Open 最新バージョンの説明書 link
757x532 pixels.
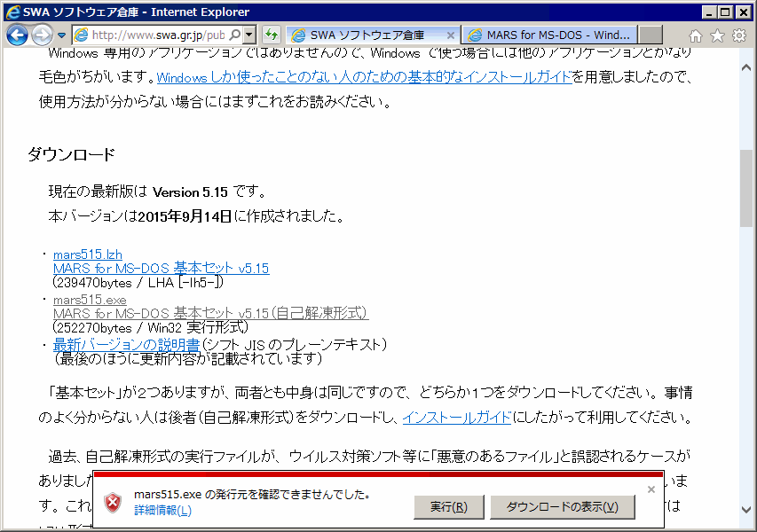[x=127, y=345]
